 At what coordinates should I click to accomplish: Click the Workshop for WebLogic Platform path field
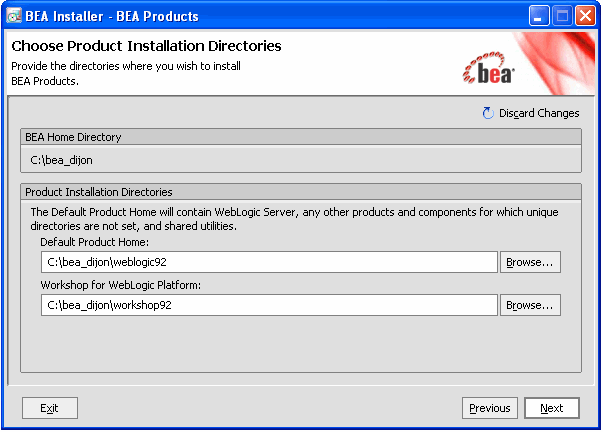(269, 305)
